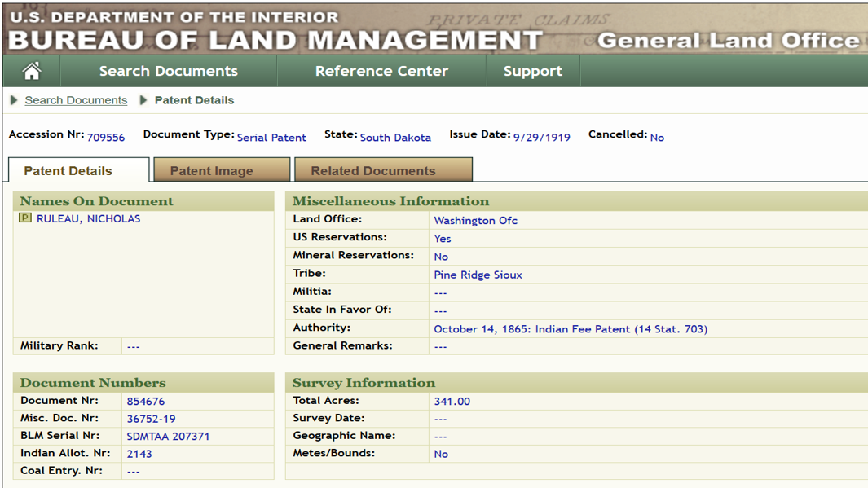
Task: Click the breadcrumb arrow before Search Documents
Action: pos(15,100)
